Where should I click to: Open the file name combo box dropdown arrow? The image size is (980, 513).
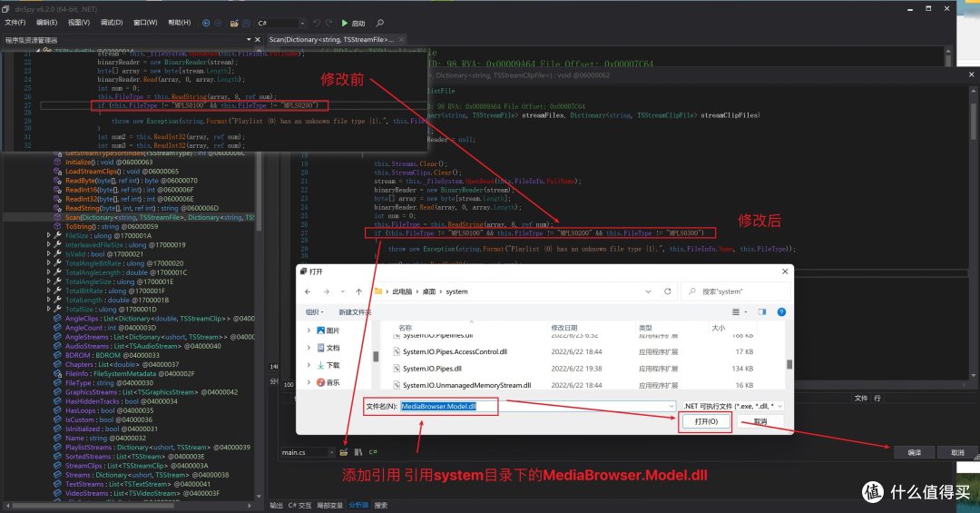pos(671,406)
